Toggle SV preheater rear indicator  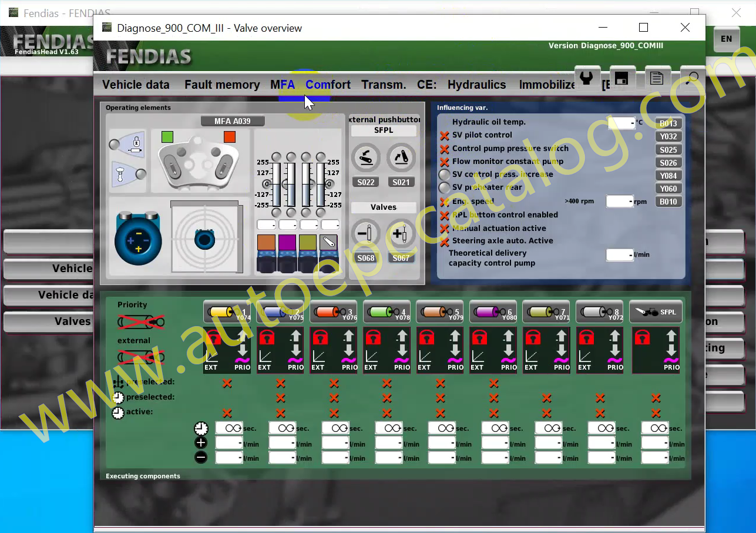coord(445,187)
